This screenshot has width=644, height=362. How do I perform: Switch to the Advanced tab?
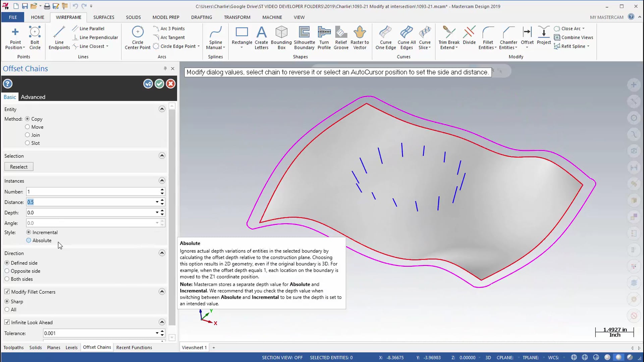coord(32,97)
